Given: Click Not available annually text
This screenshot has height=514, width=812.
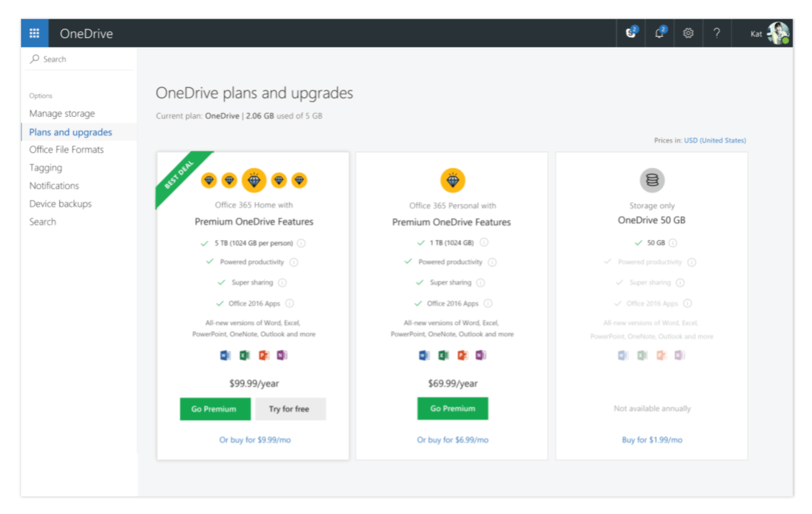Looking at the screenshot, I should coord(652,408).
